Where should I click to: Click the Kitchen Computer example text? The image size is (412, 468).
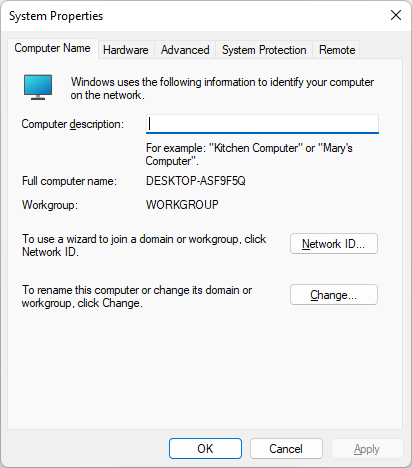click(256, 148)
